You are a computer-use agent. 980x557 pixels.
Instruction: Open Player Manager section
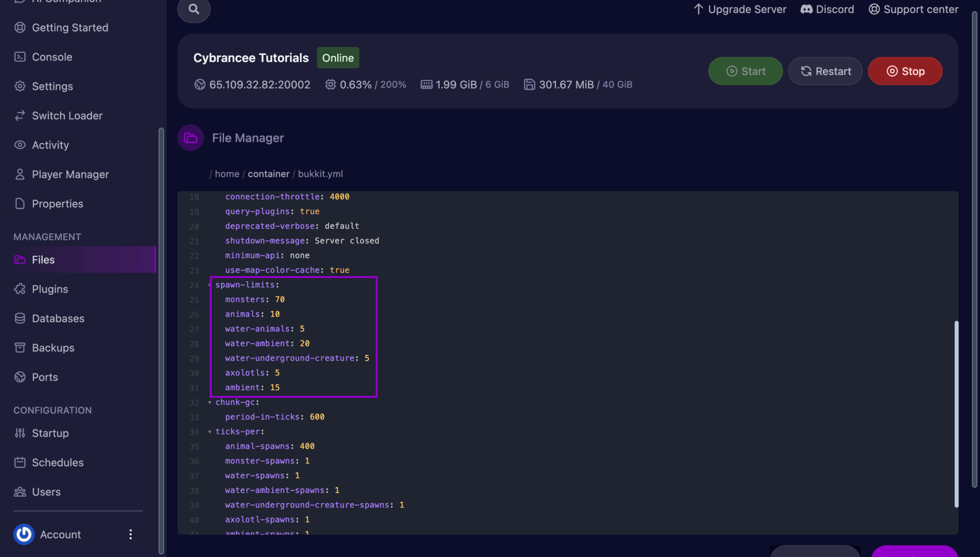70,174
